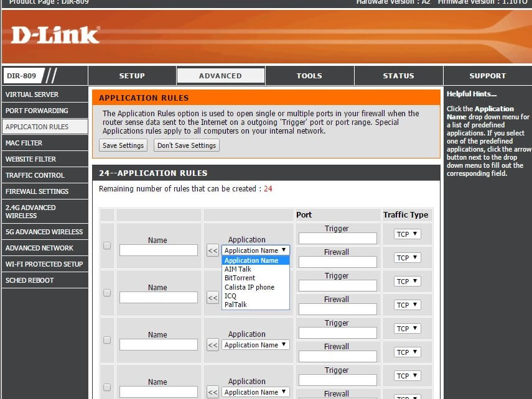
Task: Click the << button in the fourth rule
Action: pyautogui.click(x=213, y=392)
